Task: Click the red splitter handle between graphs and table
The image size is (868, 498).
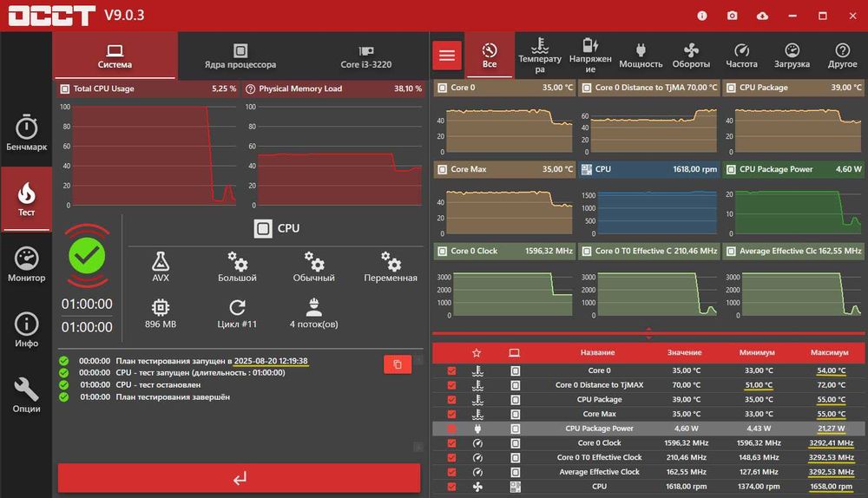Action: [648, 333]
